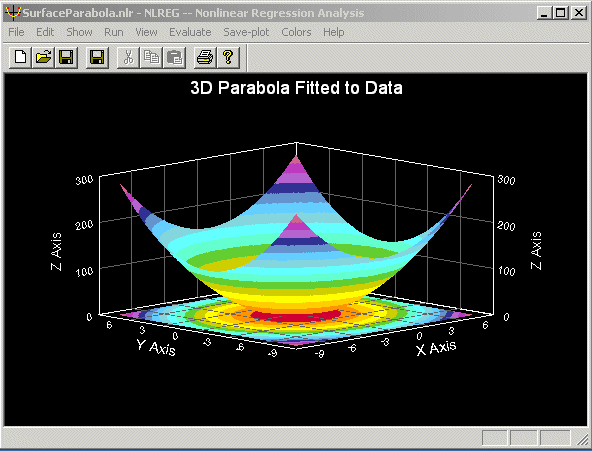This screenshot has height=451, width=592.
Task: Click the NLREG application icon in title bar
Action: tap(13, 12)
